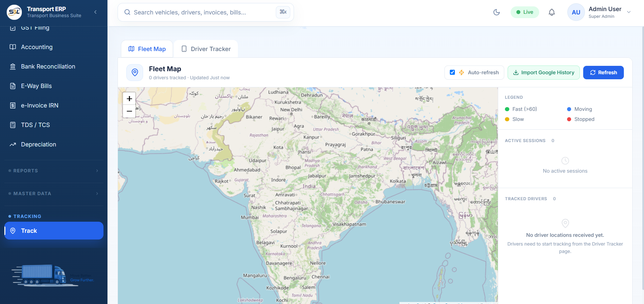Click the red Stopped legend dot
644x304 pixels.
pyautogui.click(x=569, y=119)
